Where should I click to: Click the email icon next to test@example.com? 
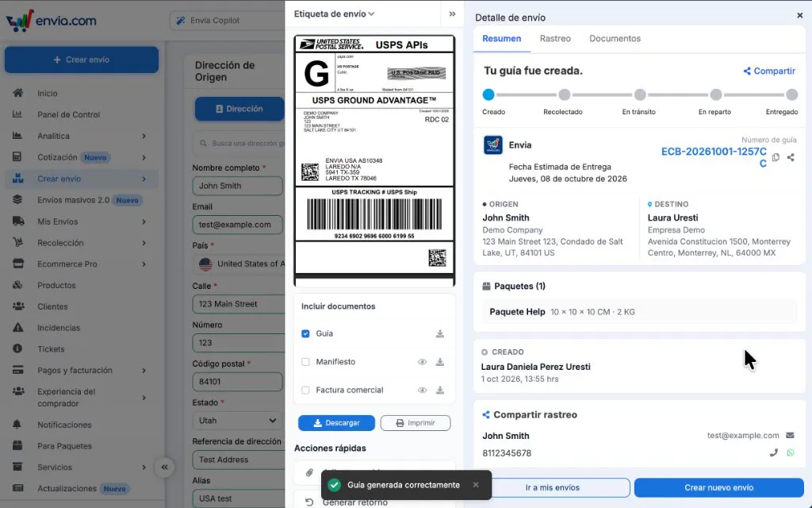(790, 436)
